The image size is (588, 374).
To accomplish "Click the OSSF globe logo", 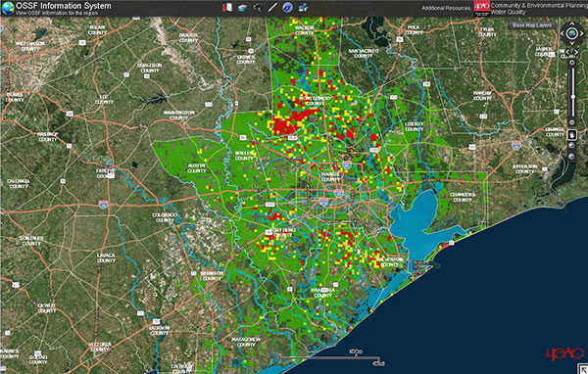I will pos(8,8).
